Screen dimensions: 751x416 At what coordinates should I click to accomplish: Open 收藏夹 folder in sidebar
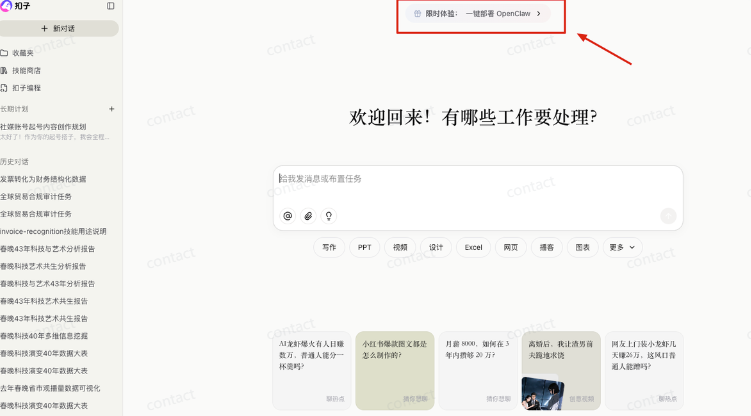(x=22, y=52)
